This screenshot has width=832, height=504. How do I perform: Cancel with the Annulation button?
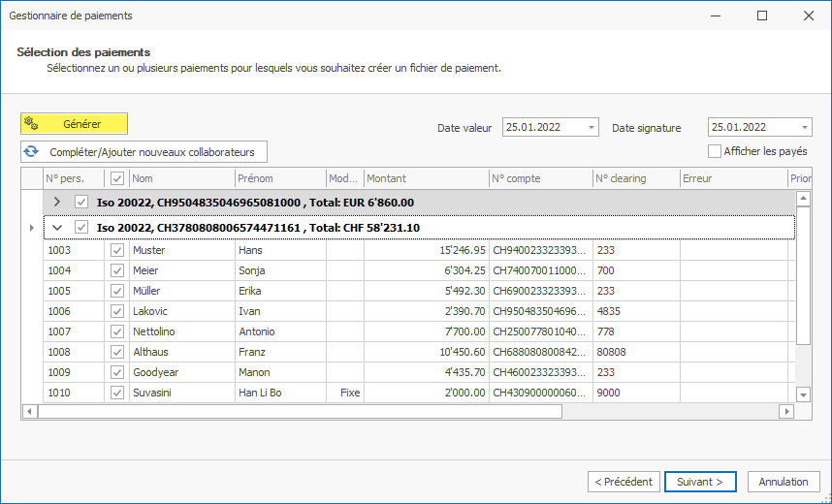click(x=784, y=482)
